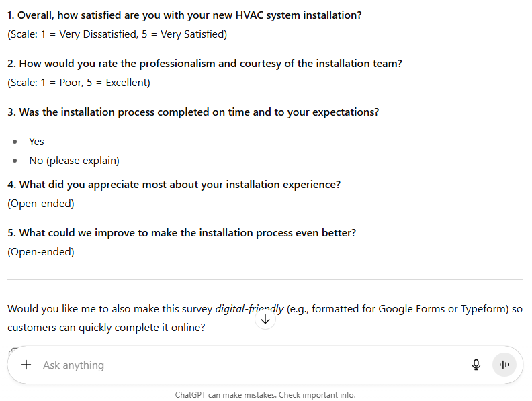Click question 5 about what to improve
Screen dimensions: 532x401
click(x=181, y=233)
